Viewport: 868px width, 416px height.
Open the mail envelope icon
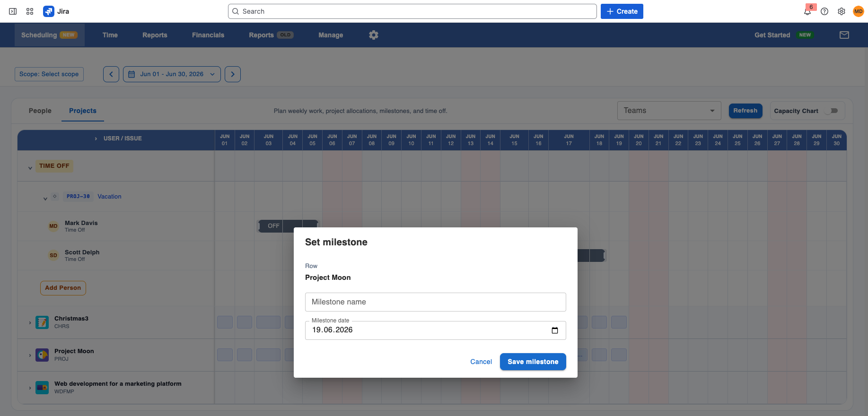point(844,35)
